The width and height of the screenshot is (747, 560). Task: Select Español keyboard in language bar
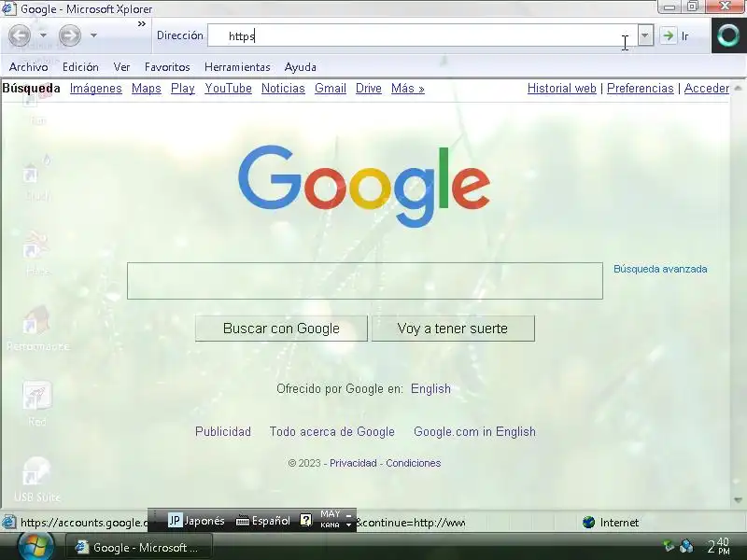pos(263,521)
